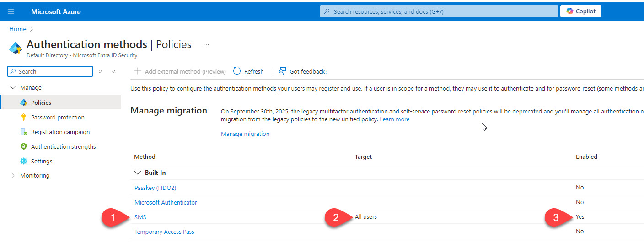Open the Learn more link
644x243 pixels.
[x=395, y=119]
